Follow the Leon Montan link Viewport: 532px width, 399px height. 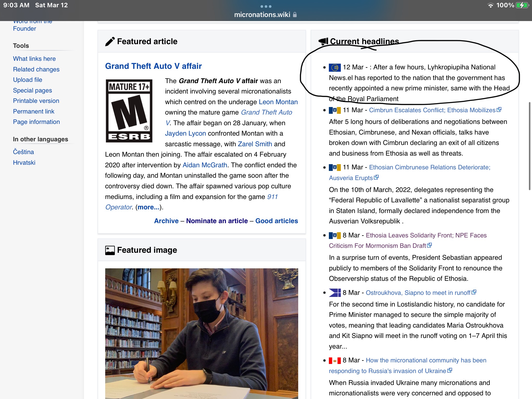pos(278,102)
